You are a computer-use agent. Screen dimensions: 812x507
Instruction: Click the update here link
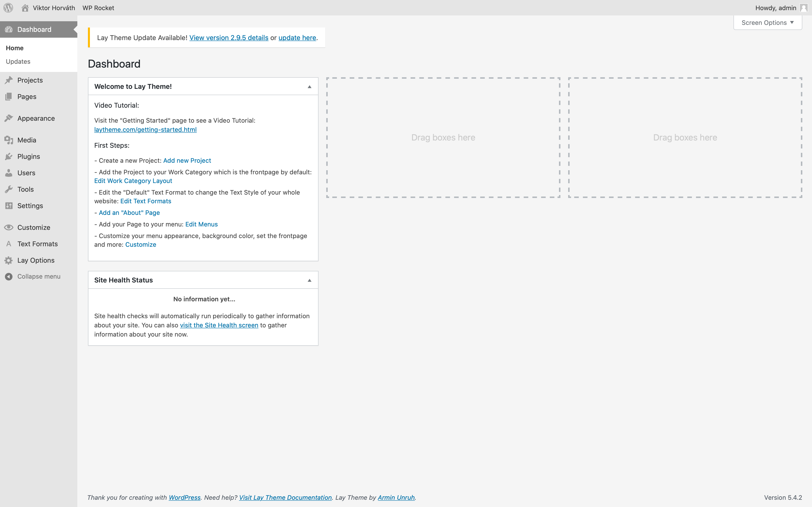297,38
